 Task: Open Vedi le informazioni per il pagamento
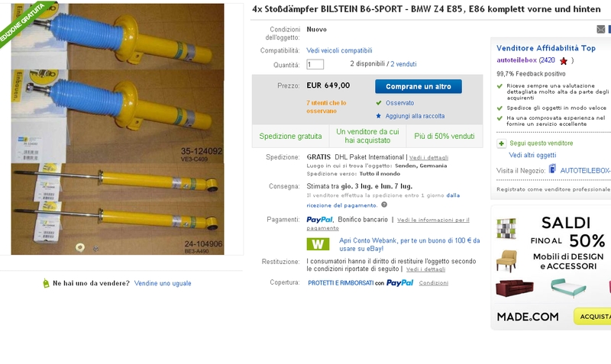click(x=388, y=224)
